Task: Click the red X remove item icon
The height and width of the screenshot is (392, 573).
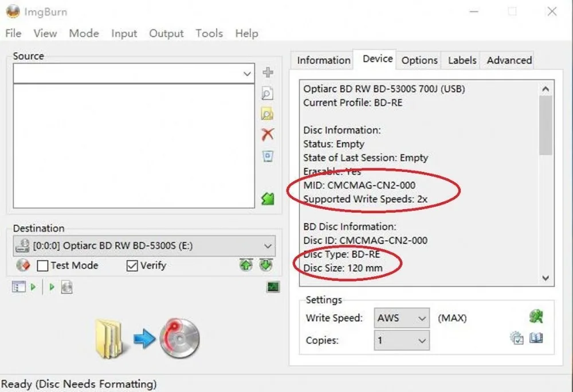Action: point(268,135)
